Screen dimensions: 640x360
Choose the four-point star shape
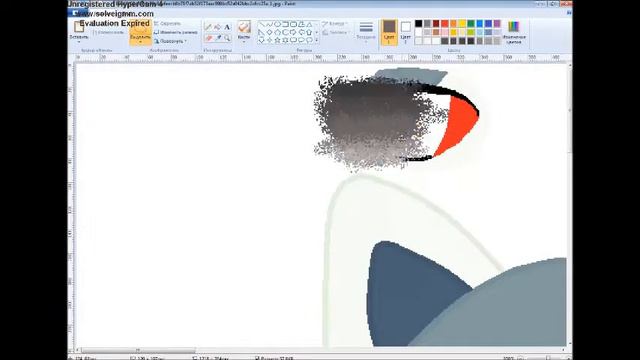click(x=269, y=40)
